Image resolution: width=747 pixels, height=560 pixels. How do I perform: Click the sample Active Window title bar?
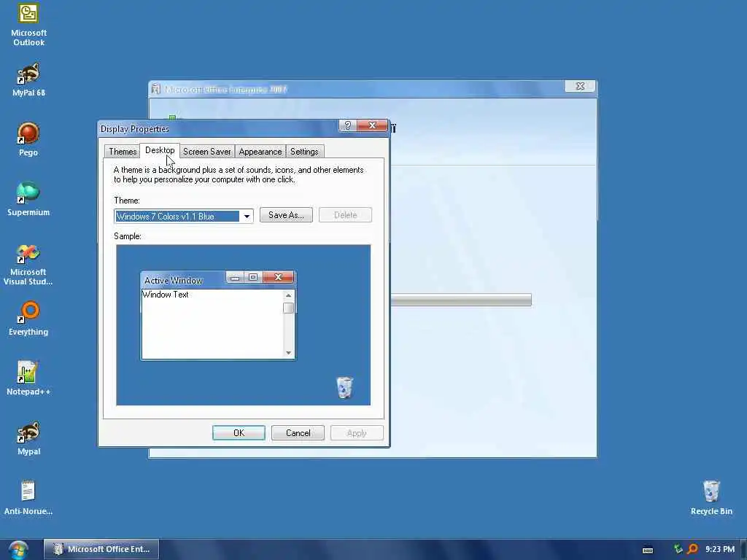click(x=183, y=280)
